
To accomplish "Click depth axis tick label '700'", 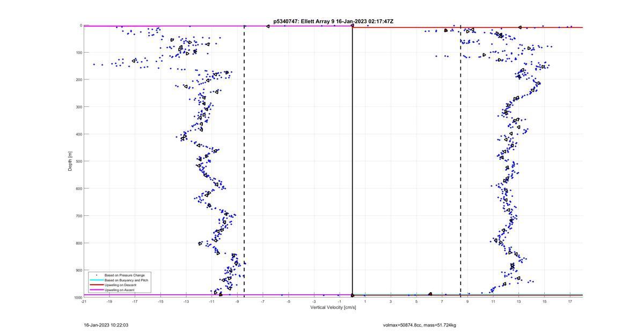I will tap(78, 216).
